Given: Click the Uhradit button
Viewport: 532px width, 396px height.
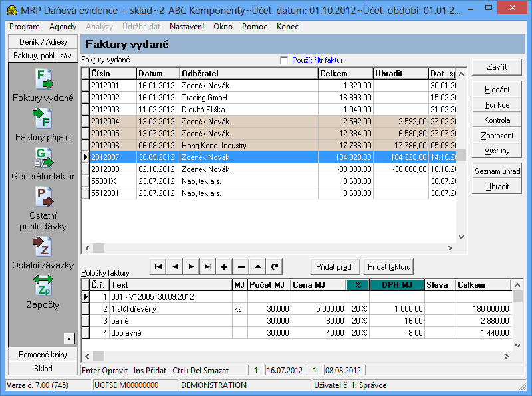Looking at the screenshot, I should point(497,187).
